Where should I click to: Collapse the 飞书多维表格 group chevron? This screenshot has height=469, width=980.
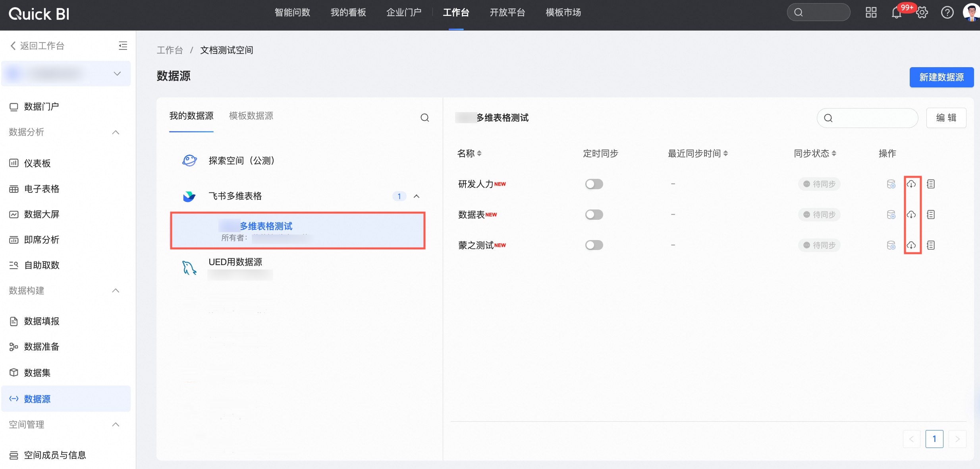coord(417,196)
